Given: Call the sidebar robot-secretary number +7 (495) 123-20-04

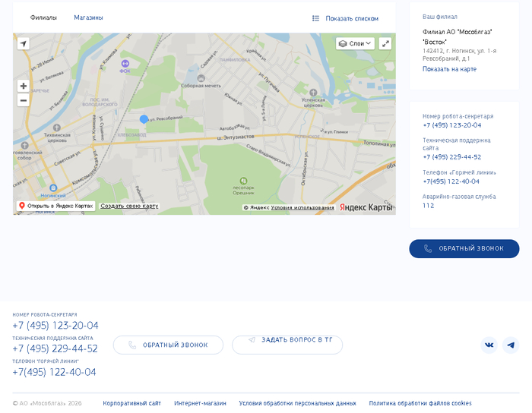Looking at the screenshot, I should pyautogui.click(x=452, y=125).
